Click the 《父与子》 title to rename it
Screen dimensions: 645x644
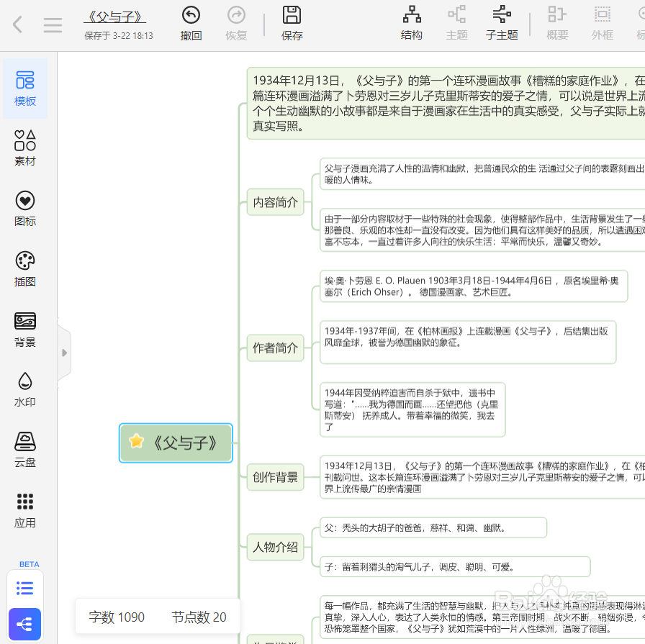pyautogui.click(x=114, y=17)
